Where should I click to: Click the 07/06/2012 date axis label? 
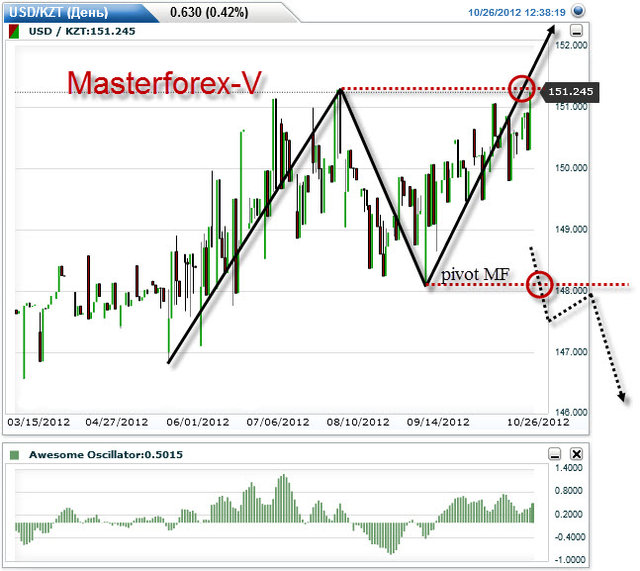(278, 422)
